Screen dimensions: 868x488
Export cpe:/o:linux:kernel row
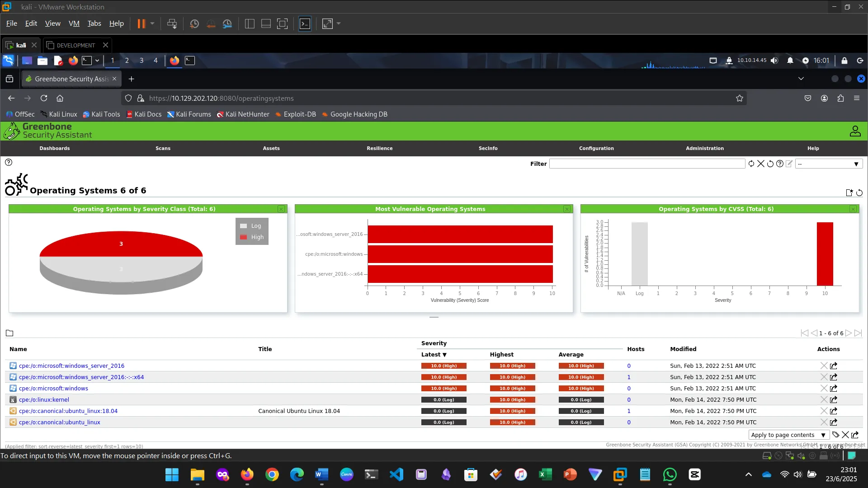click(834, 400)
